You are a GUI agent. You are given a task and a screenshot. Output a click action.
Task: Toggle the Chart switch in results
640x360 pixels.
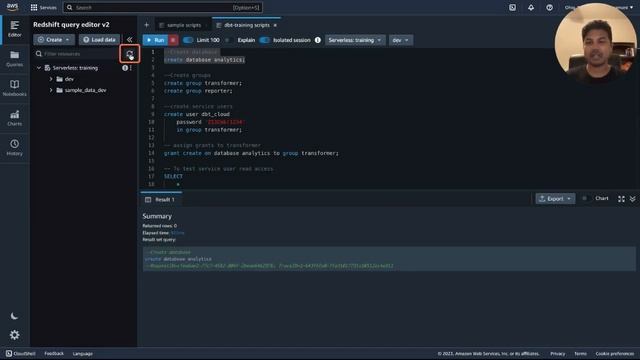pos(586,199)
